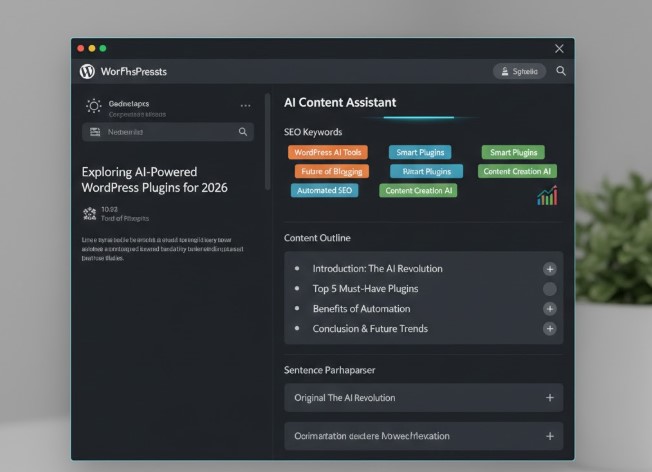Expand the last paraphraser row plus icon
652x472 pixels.
(550, 436)
